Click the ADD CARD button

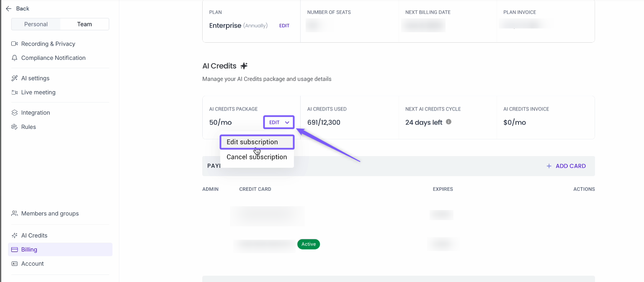(x=566, y=166)
